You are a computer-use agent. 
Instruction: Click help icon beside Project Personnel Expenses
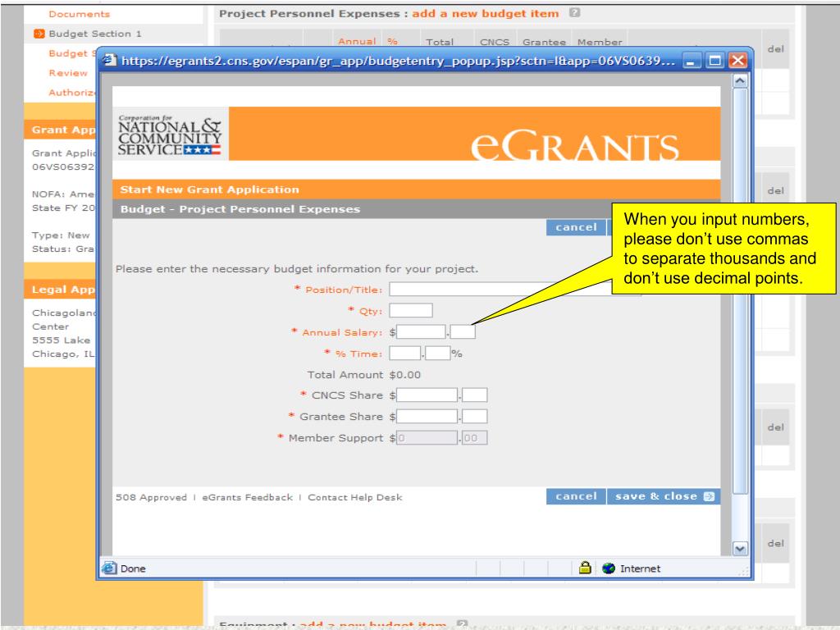point(574,12)
